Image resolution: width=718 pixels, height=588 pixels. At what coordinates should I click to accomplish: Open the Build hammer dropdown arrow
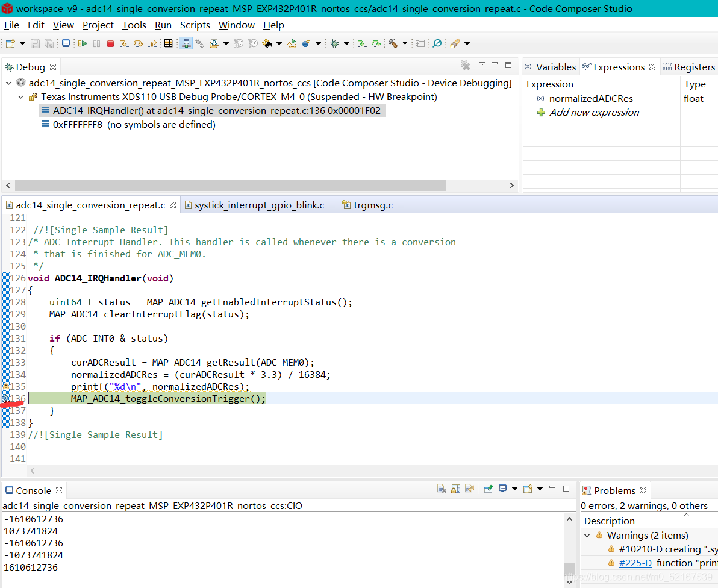click(405, 43)
